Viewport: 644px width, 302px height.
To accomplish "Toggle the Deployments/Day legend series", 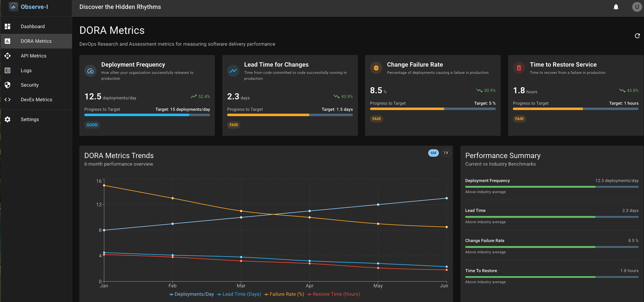I will tap(192, 294).
